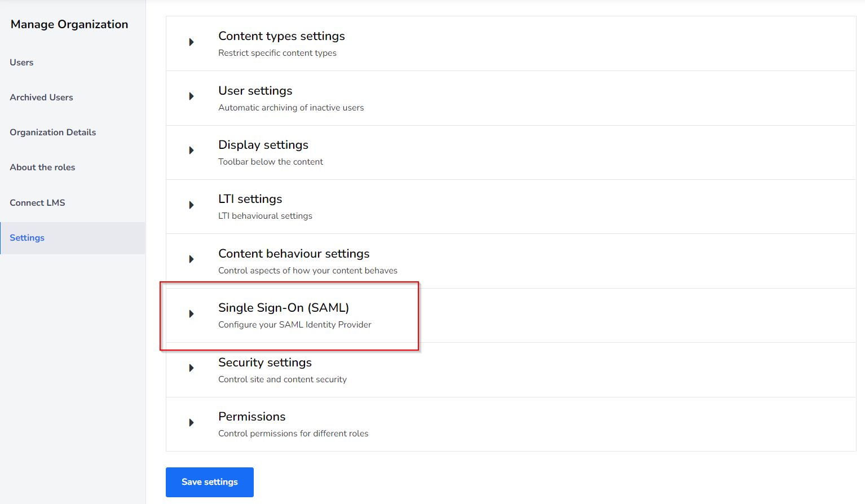Click the Manage Organization title
This screenshot has height=504, width=865.
69,24
